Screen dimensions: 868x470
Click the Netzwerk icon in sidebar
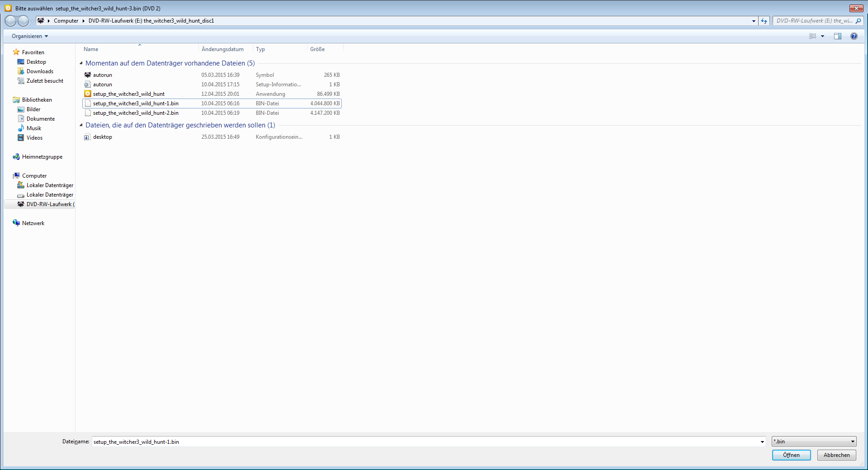(16, 223)
